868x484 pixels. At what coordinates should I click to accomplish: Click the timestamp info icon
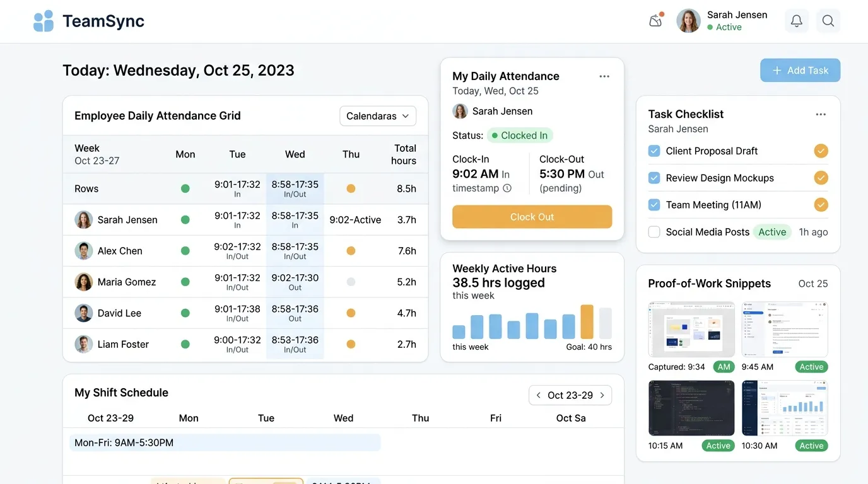tap(507, 188)
